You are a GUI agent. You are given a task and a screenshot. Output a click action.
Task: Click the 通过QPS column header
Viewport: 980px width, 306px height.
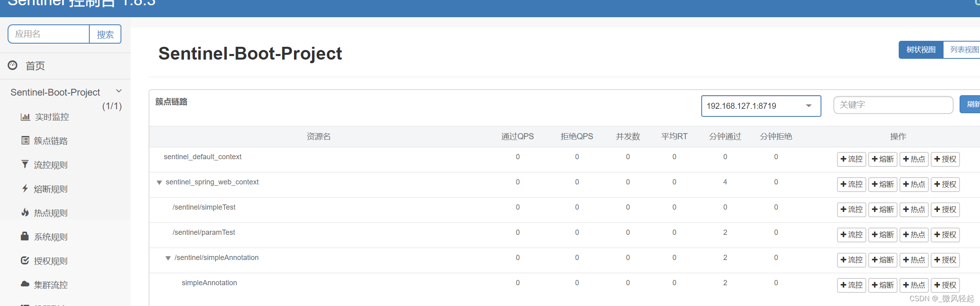pyautogui.click(x=517, y=136)
